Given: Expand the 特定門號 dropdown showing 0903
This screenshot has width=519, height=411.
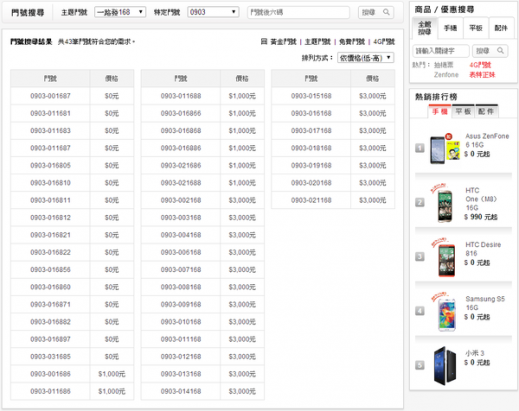Looking at the screenshot, I should click(213, 12).
